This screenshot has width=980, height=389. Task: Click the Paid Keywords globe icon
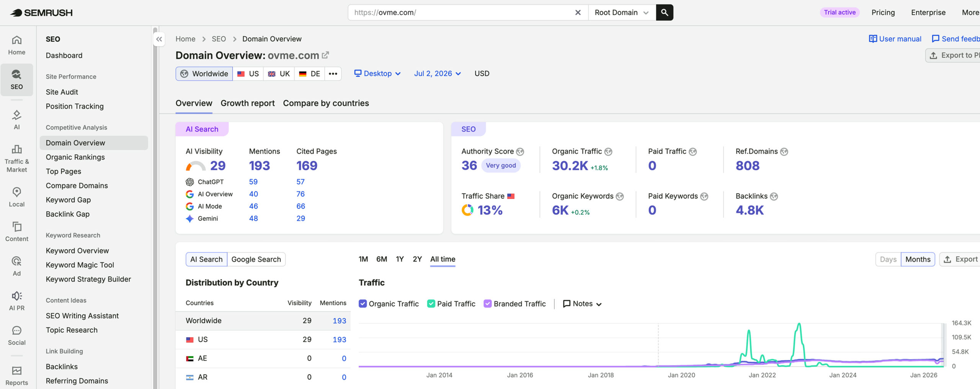[704, 197]
